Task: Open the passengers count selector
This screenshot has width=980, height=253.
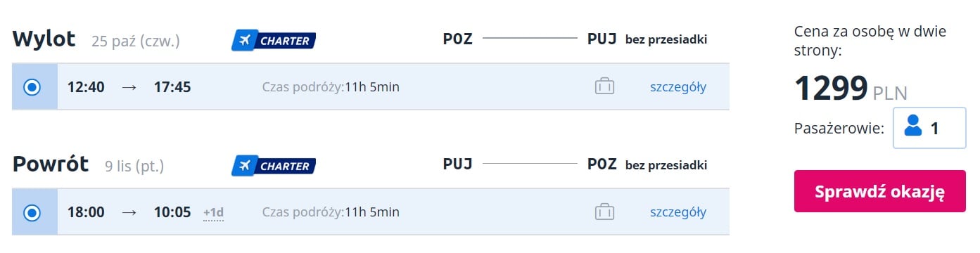Action: point(929,128)
